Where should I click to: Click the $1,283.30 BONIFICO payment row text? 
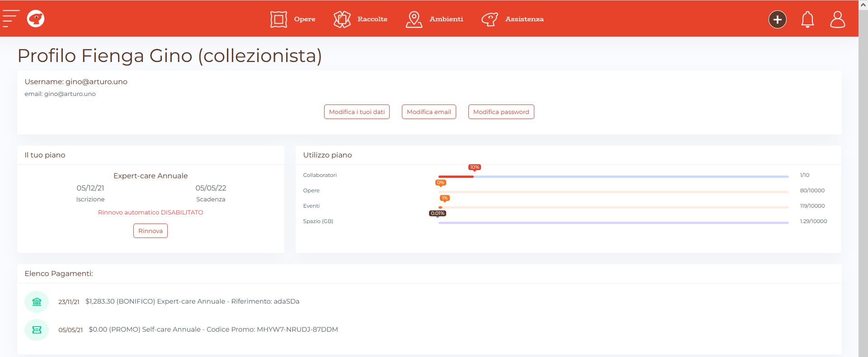(193, 301)
